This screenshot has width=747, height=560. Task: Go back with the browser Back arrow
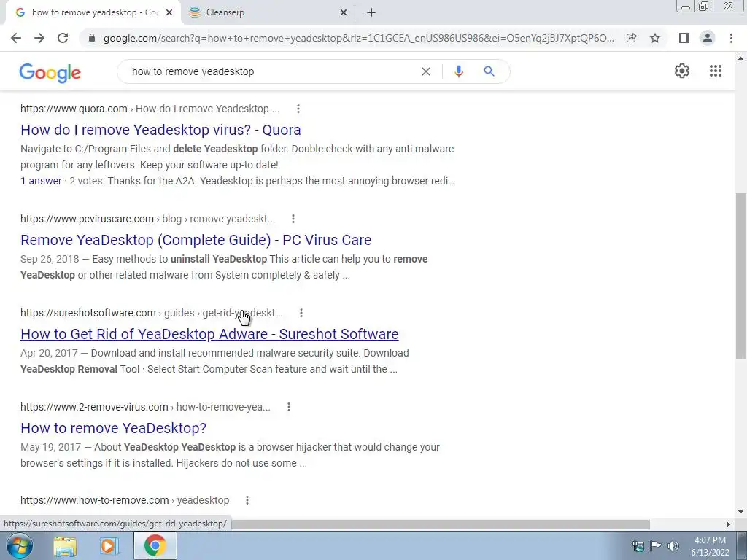click(16, 38)
